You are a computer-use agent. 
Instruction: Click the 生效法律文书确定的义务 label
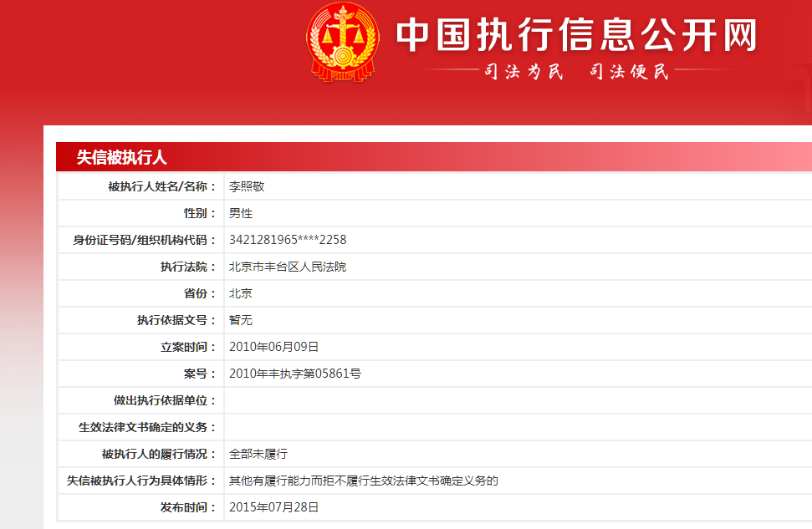click(147, 427)
